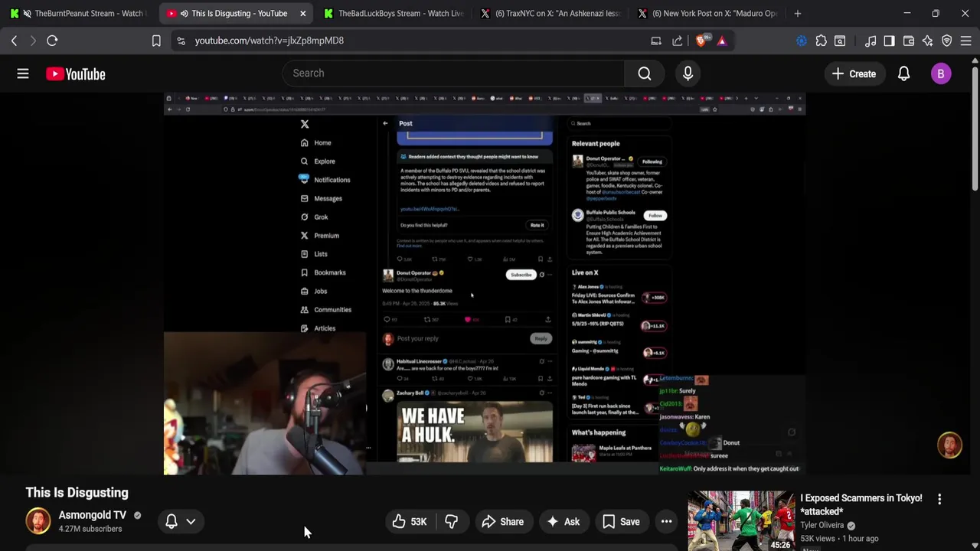
Task: Expand subscription notification options chevron
Action: (x=191, y=521)
